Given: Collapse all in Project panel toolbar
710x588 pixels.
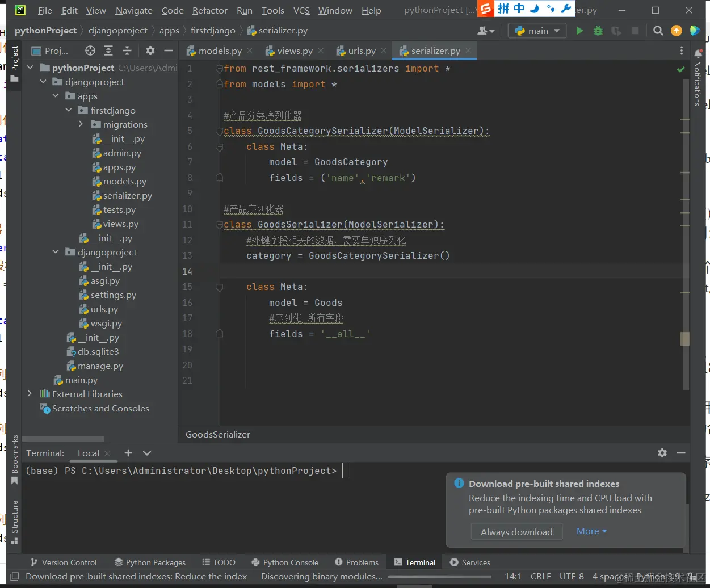Looking at the screenshot, I should pyautogui.click(x=127, y=51).
